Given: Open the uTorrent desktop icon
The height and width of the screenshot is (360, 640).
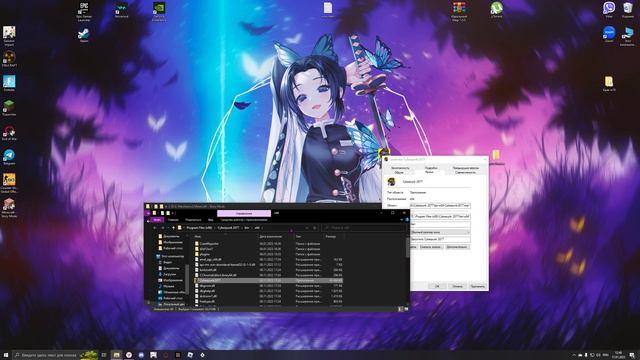Looking at the screenshot, I should (496, 10).
